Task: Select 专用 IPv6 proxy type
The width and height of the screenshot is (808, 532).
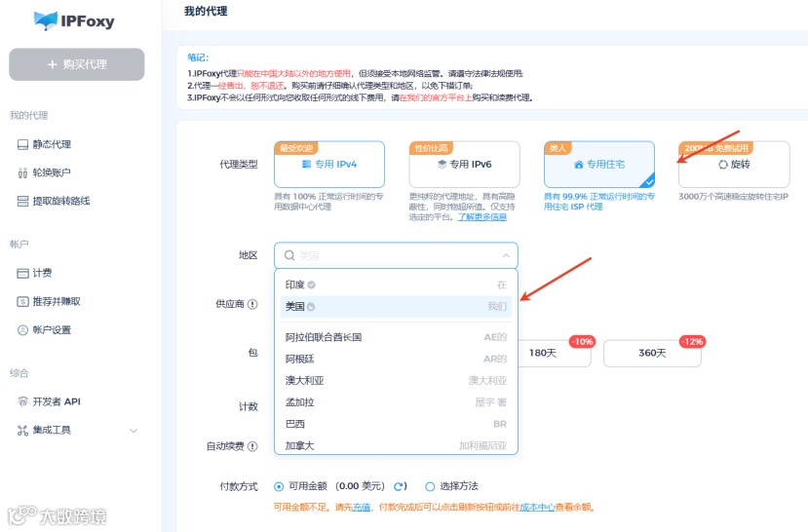Action: click(x=464, y=165)
